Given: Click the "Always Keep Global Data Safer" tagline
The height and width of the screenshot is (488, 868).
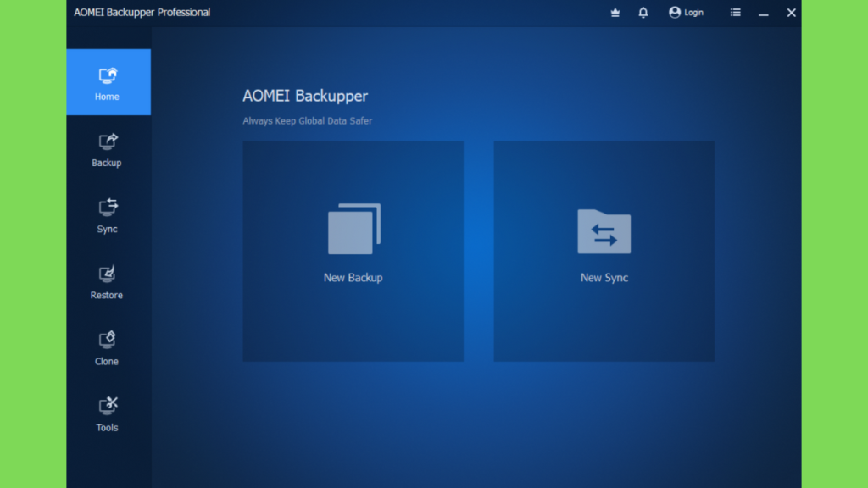Looking at the screenshot, I should point(307,120).
